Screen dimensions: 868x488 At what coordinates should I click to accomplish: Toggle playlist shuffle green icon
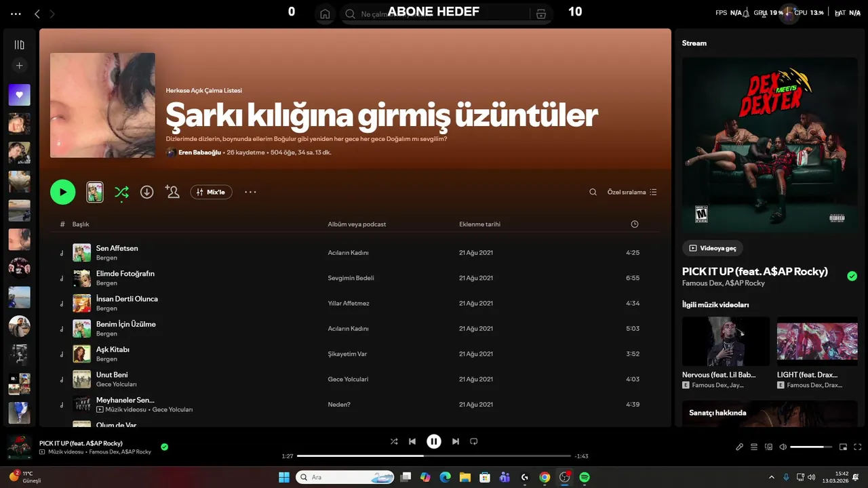click(x=121, y=192)
